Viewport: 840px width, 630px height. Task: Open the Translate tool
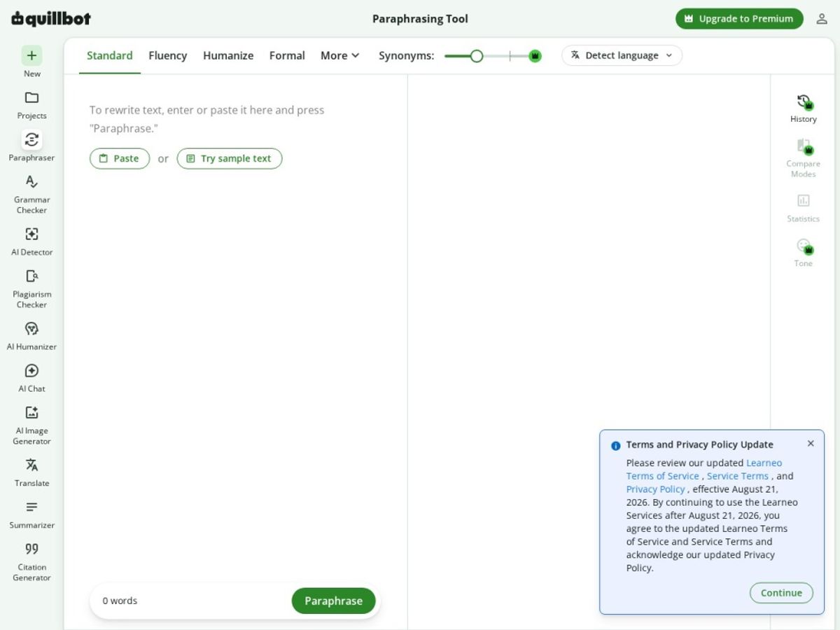pyautogui.click(x=31, y=472)
